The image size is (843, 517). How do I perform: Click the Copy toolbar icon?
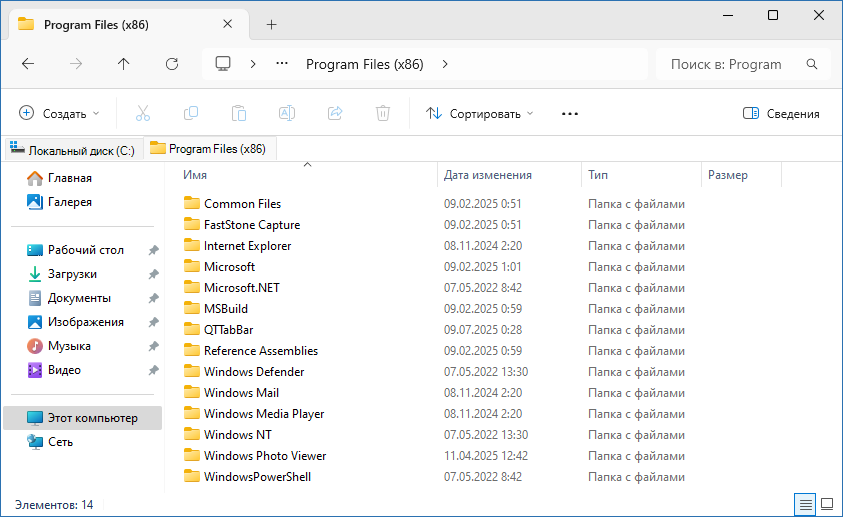(x=191, y=113)
